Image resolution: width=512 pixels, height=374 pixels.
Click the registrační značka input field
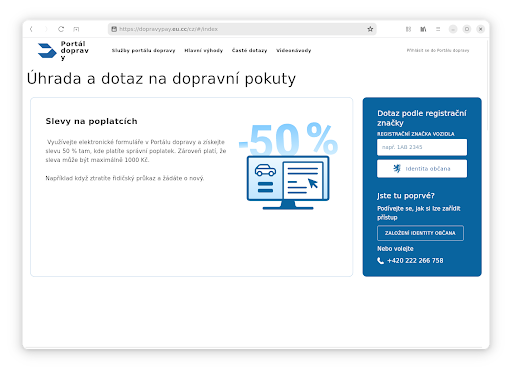pyautogui.click(x=422, y=147)
